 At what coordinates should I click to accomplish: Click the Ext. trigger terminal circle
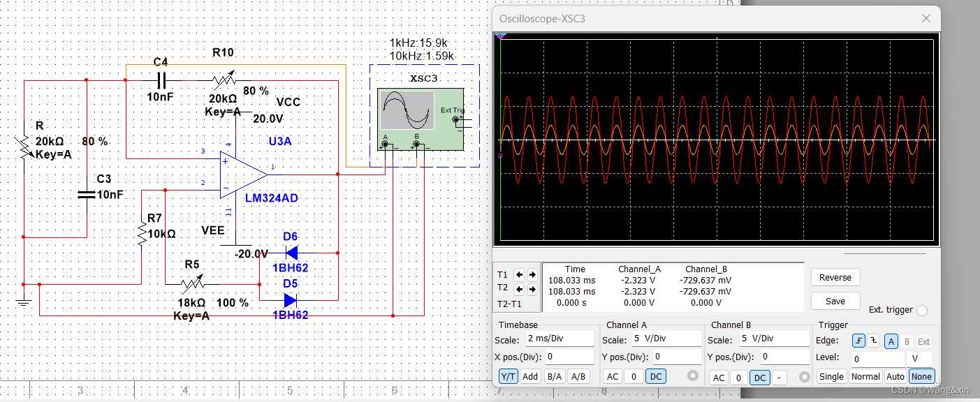click(x=921, y=310)
